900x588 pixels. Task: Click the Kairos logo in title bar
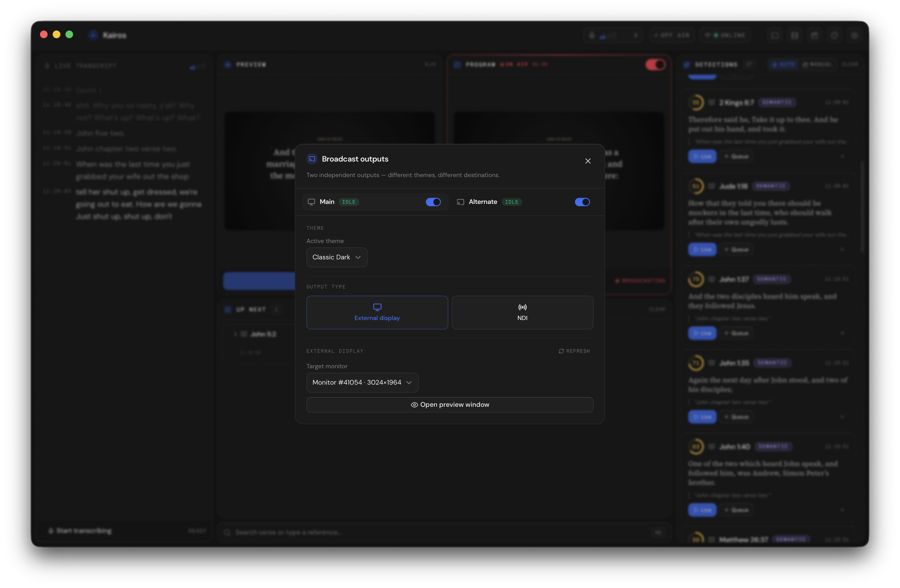point(93,35)
